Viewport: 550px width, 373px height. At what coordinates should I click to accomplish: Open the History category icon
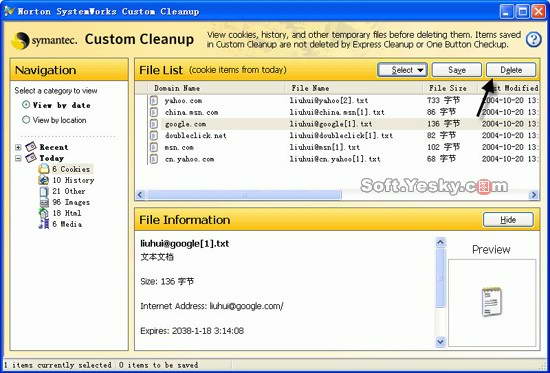coord(43,180)
